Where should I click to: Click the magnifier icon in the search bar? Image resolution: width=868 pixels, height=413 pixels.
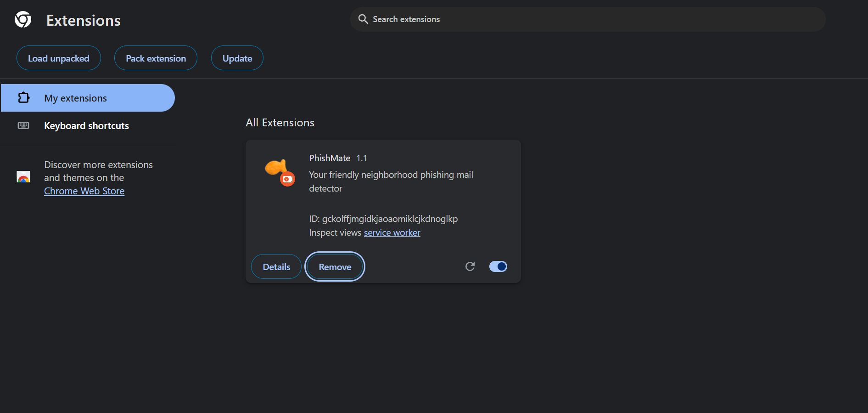(363, 19)
